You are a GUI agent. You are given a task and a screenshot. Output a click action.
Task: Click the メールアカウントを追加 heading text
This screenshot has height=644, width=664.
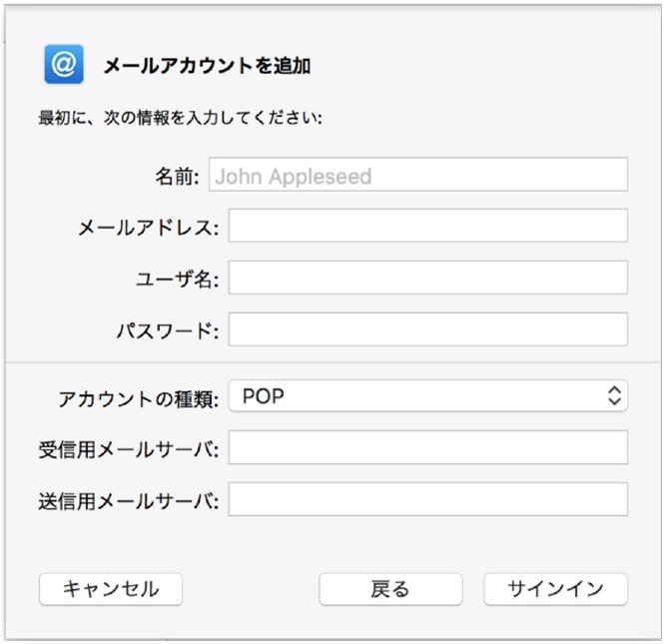point(208,66)
